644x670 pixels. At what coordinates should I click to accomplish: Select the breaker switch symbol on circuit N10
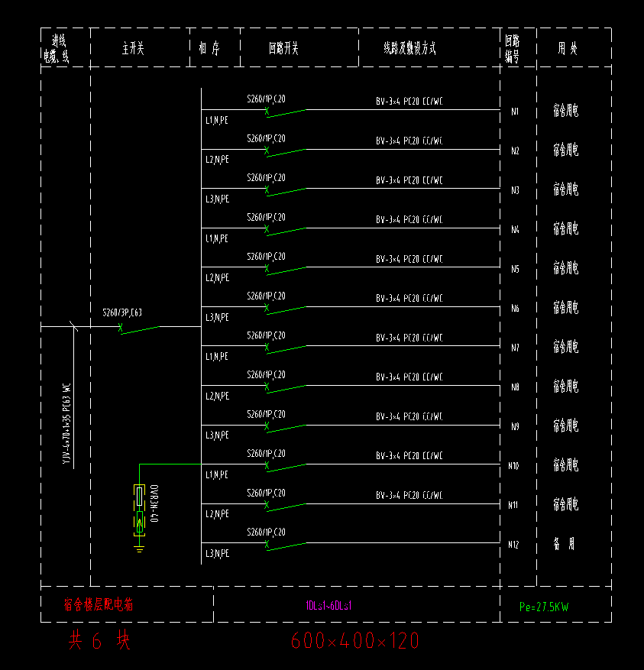click(x=286, y=466)
